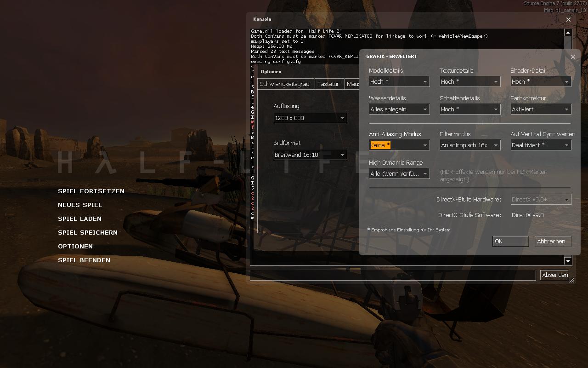Select Spiel speichern in main menu
This screenshot has height=368, width=588.
(x=88, y=232)
